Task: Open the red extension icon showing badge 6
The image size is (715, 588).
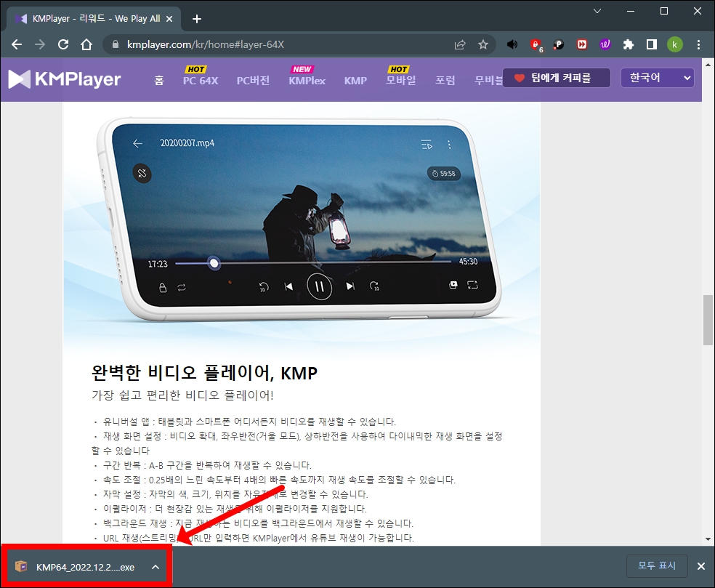Action: 535,44
